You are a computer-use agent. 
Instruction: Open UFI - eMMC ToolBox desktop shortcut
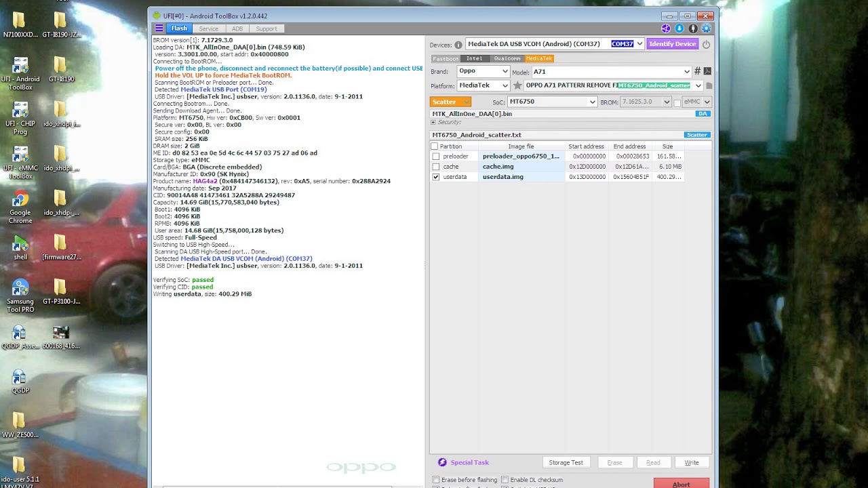pyautogui.click(x=20, y=163)
